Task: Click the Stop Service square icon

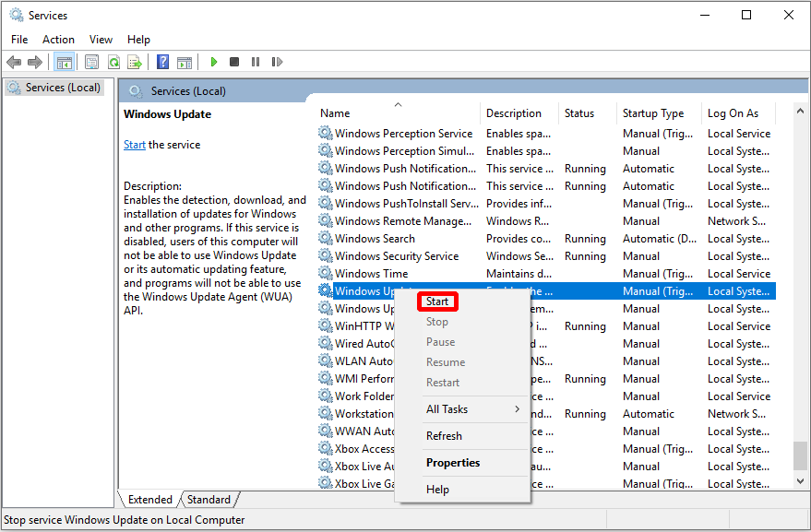Action: point(234,62)
